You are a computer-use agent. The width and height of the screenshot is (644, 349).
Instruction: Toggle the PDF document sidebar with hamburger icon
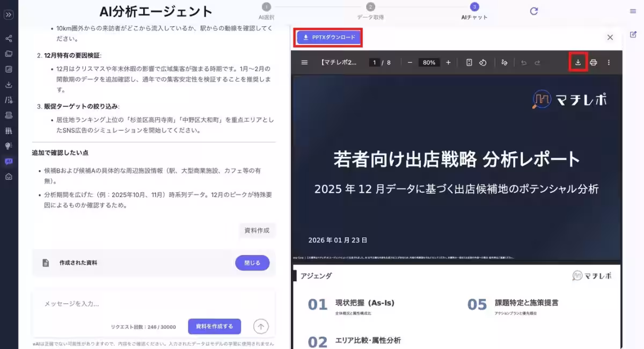click(x=304, y=62)
